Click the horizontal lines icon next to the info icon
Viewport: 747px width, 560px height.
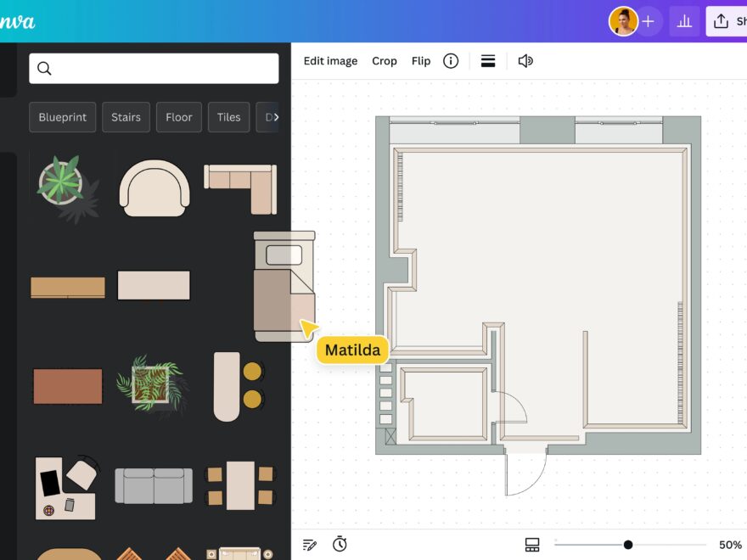[488, 60]
